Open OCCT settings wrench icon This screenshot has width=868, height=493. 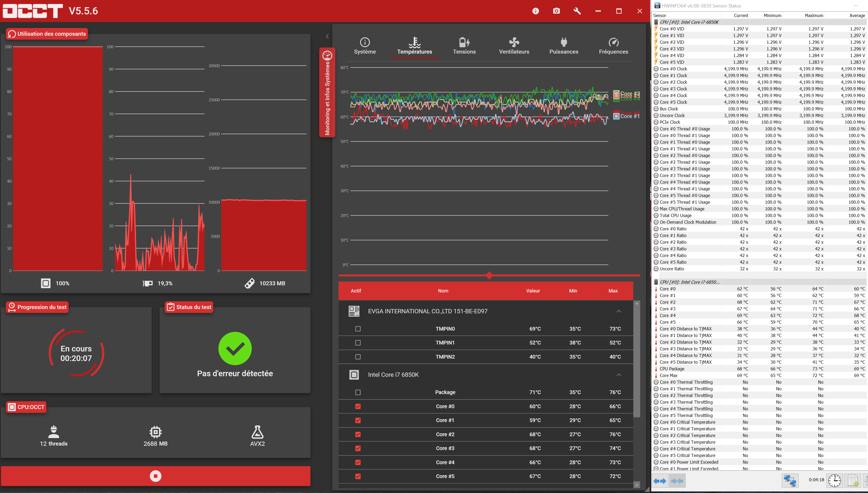coord(577,11)
